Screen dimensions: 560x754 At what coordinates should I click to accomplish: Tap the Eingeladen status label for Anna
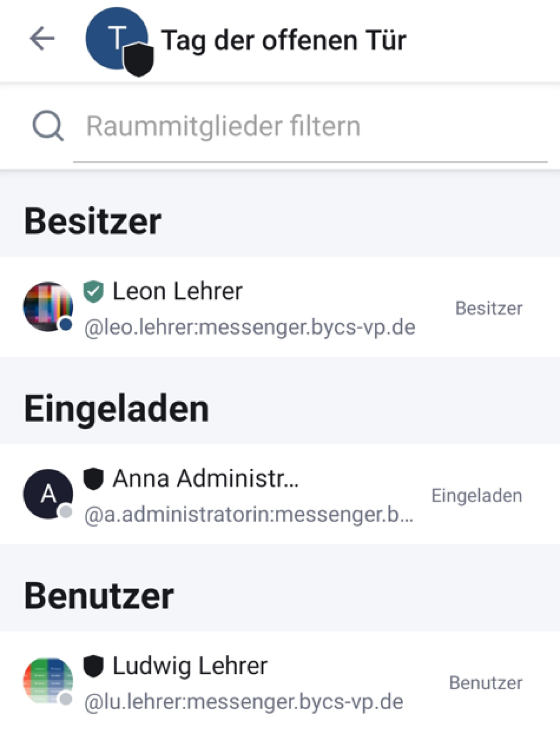coord(476,496)
